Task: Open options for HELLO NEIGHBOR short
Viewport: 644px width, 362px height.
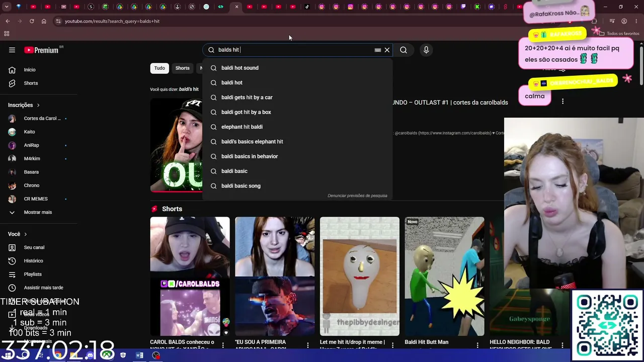Action: point(562,345)
